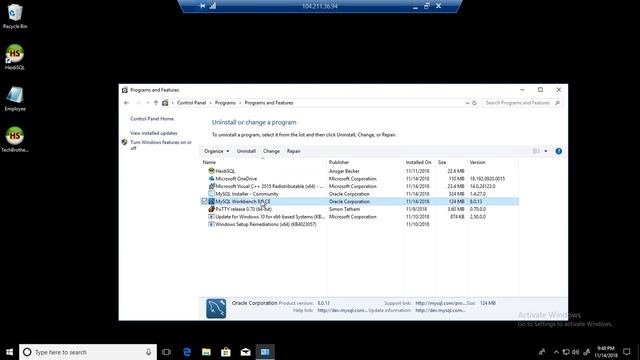
Task: Click the Uninstall toolbar button
Action: pyautogui.click(x=246, y=151)
